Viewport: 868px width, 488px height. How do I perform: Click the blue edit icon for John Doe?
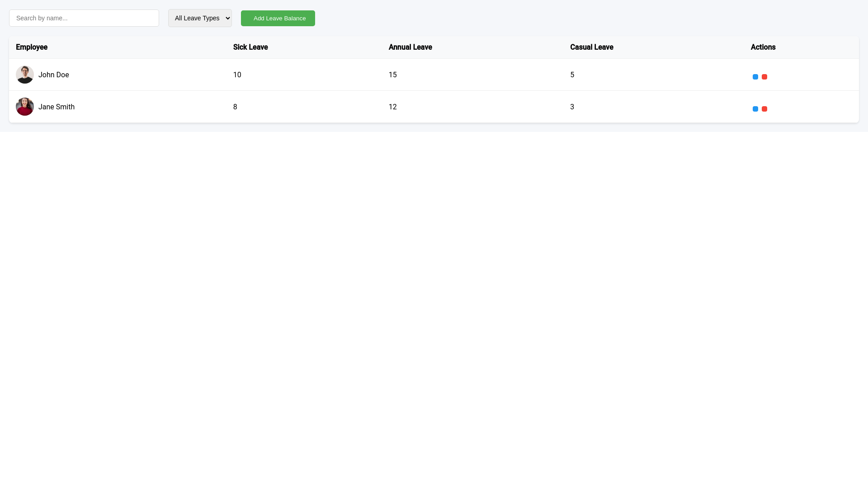point(755,77)
